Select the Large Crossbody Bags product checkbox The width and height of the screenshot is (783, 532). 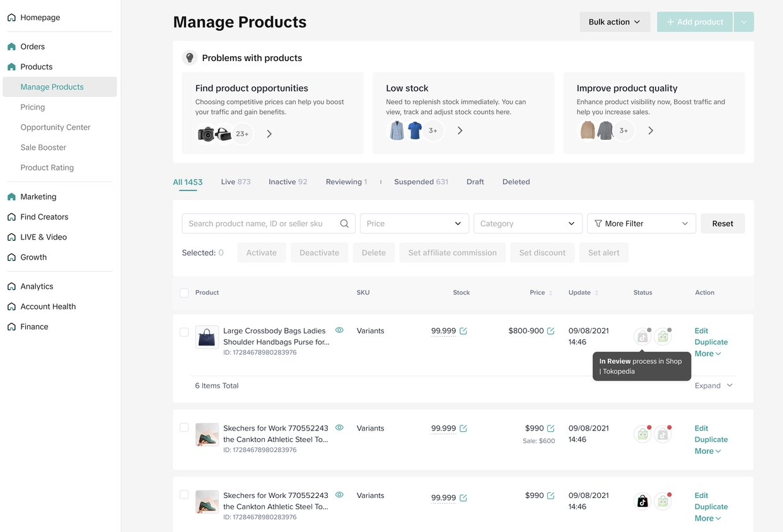click(x=184, y=332)
